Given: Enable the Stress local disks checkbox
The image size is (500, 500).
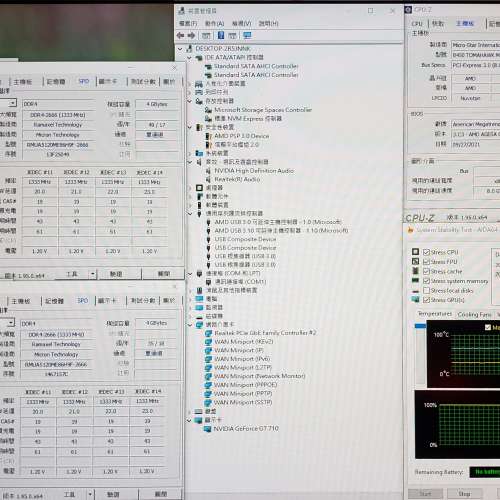Looking at the screenshot, I should click(426, 291).
